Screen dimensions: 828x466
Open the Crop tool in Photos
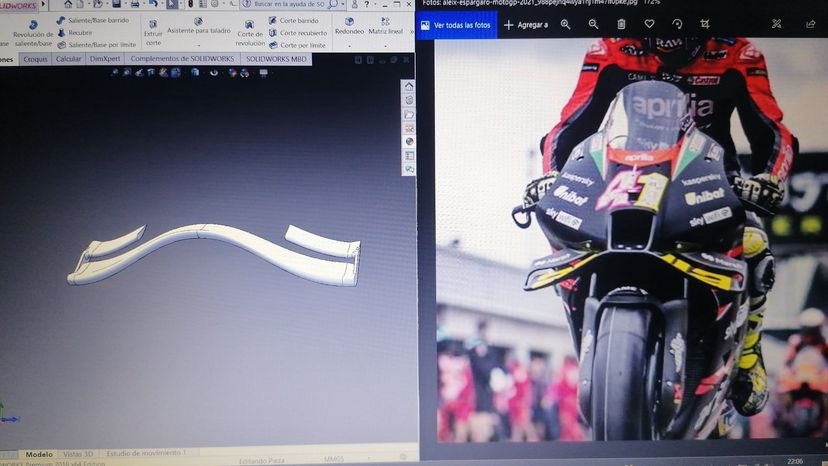pos(705,24)
